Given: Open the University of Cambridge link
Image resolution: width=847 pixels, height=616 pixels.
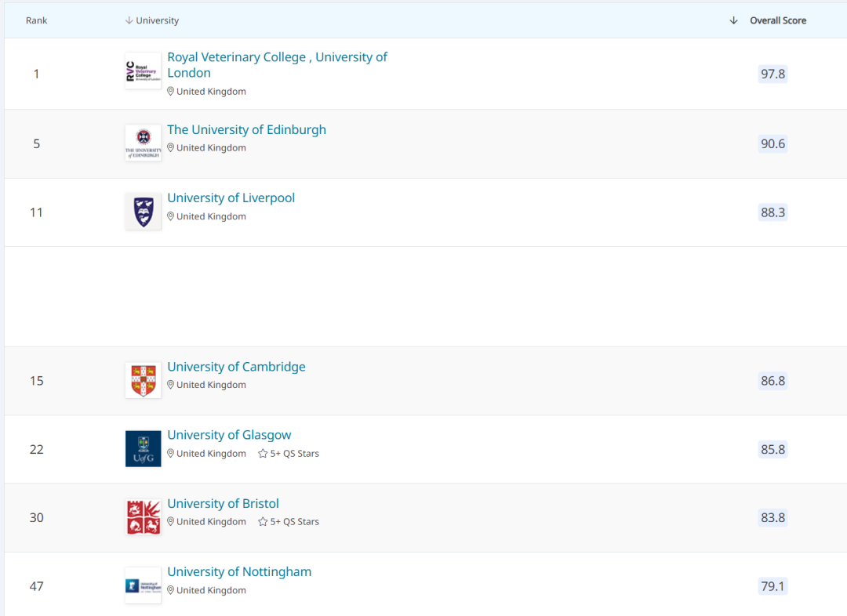Looking at the screenshot, I should (236, 367).
